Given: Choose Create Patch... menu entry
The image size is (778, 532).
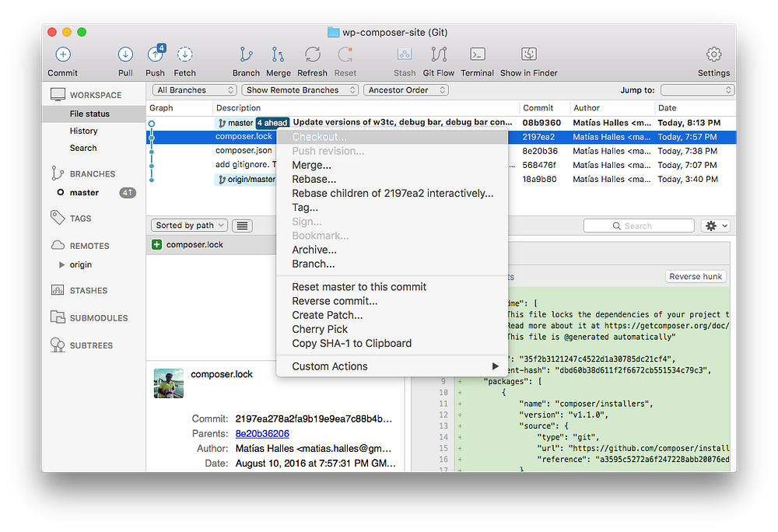Looking at the screenshot, I should 391,315.
